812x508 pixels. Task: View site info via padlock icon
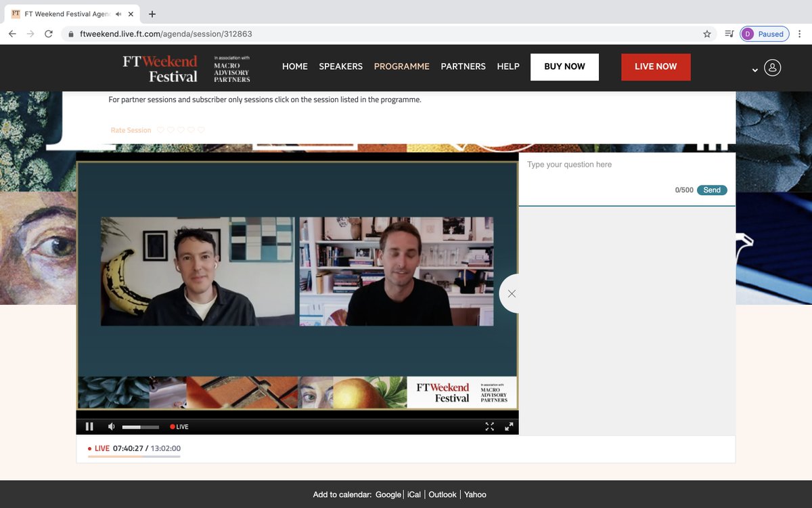point(70,34)
